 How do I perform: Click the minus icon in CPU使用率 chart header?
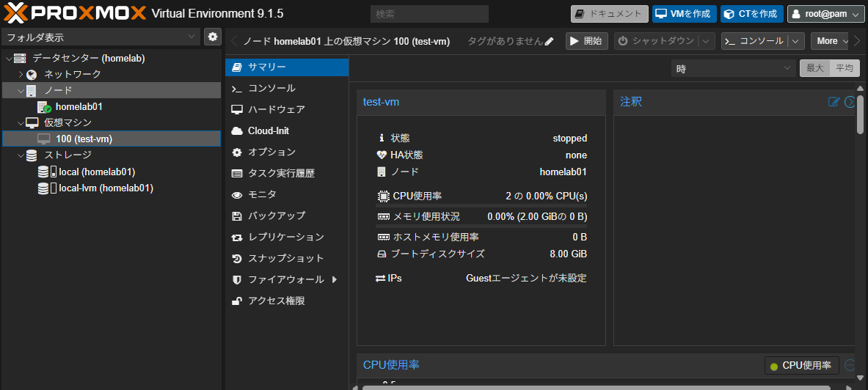coord(850,366)
